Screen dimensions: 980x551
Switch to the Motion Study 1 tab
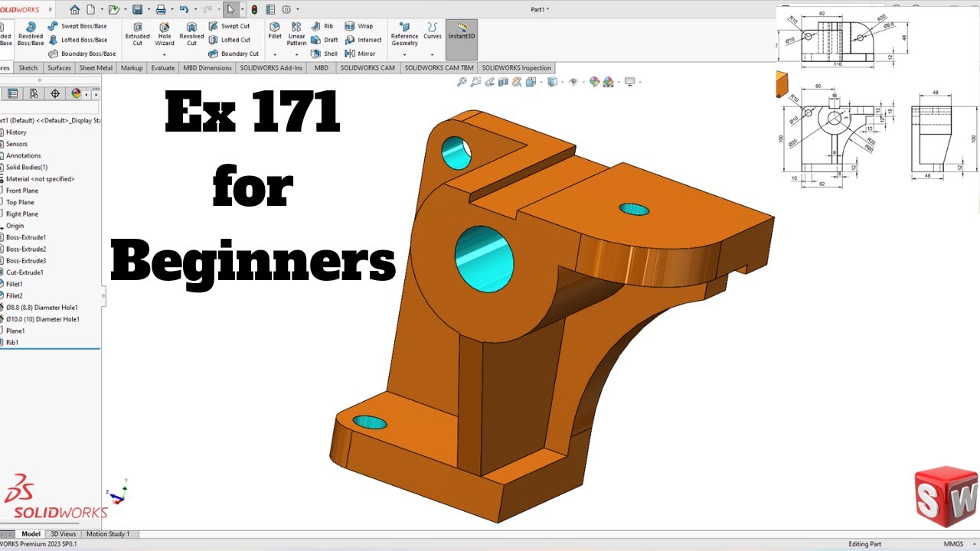point(108,534)
